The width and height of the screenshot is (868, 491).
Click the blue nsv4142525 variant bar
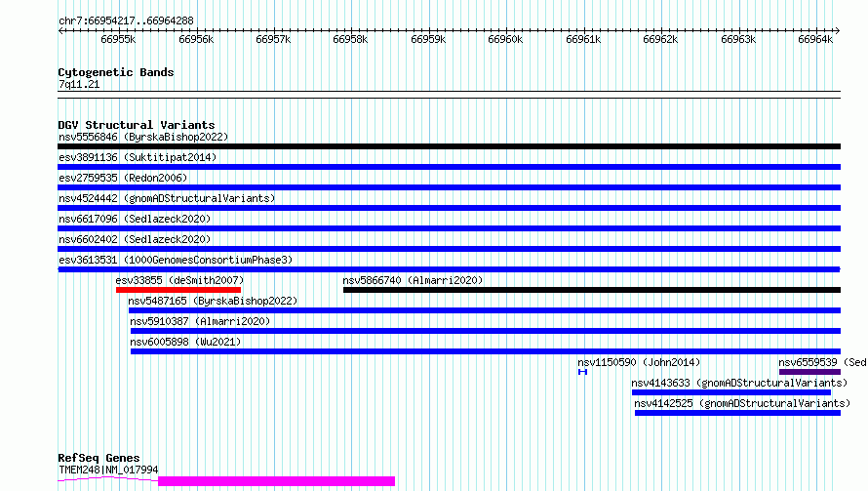tap(737, 413)
